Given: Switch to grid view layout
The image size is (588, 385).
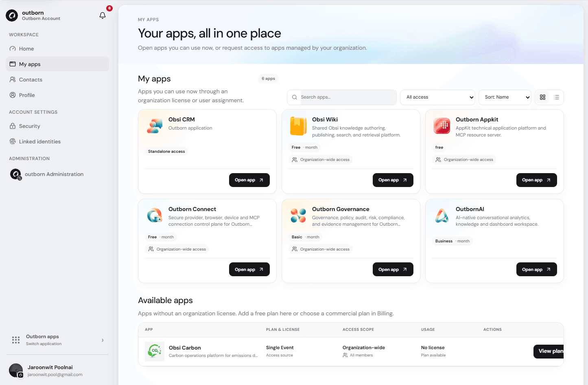Looking at the screenshot, I should tap(542, 97).
